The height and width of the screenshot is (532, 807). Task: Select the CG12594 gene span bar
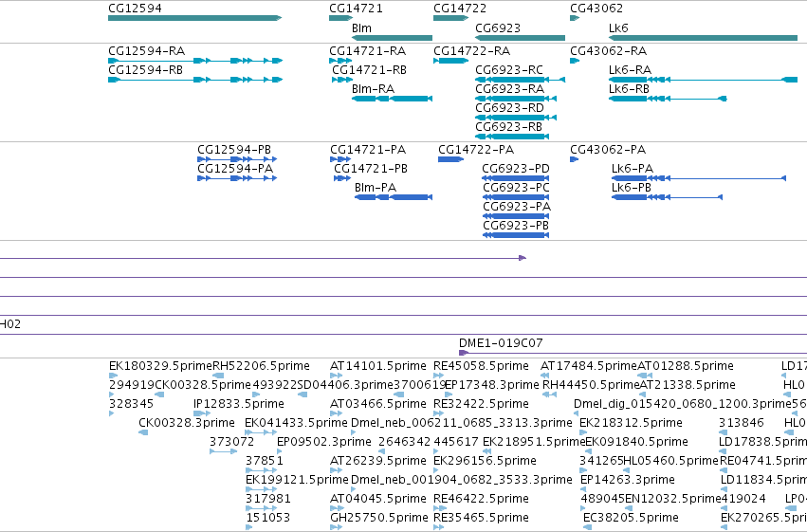tap(195, 18)
